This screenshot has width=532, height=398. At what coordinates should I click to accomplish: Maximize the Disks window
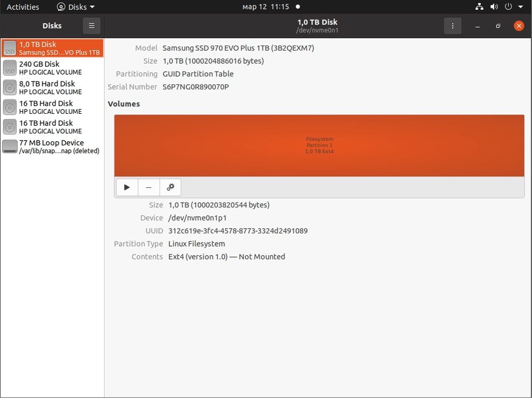(498, 26)
